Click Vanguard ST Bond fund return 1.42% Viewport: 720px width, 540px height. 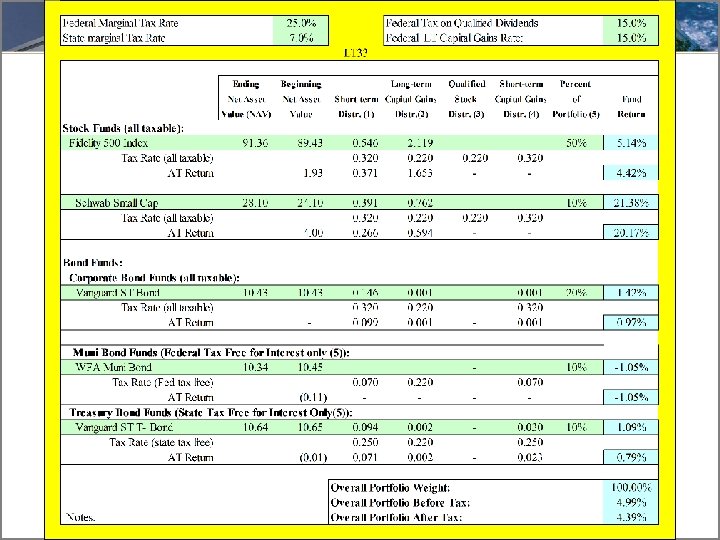[631, 292]
